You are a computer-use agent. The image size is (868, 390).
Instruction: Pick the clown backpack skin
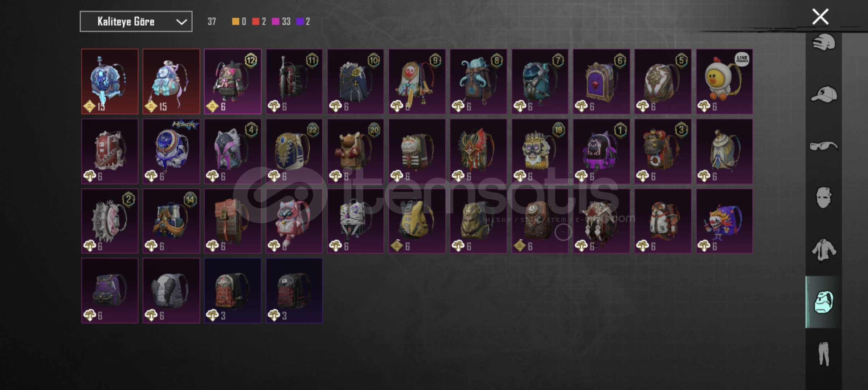click(724, 221)
